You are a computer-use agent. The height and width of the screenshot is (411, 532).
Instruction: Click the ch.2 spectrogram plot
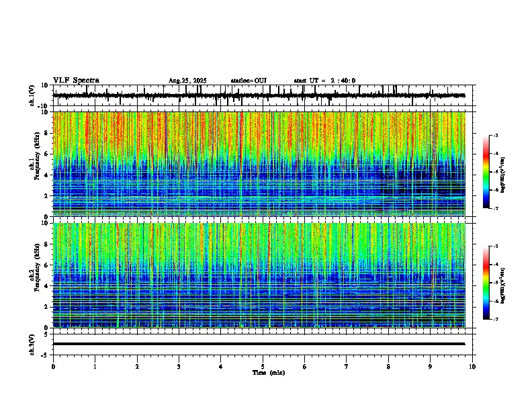[259, 275]
